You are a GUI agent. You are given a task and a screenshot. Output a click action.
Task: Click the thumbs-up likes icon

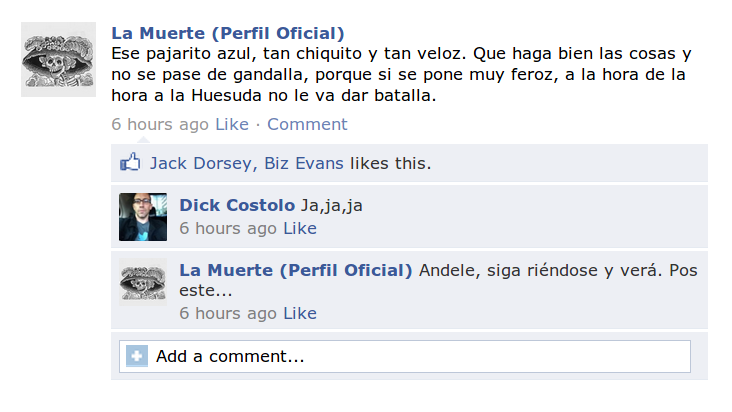click(130, 162)
